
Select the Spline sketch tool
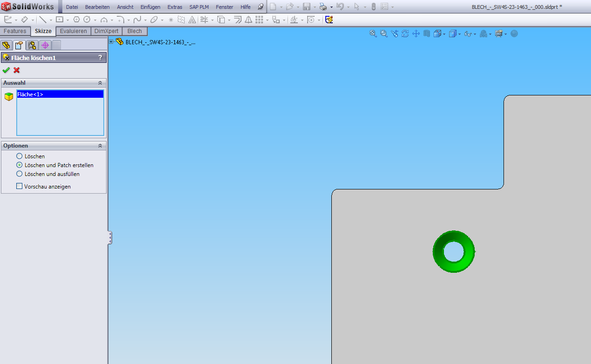point(137,20)
